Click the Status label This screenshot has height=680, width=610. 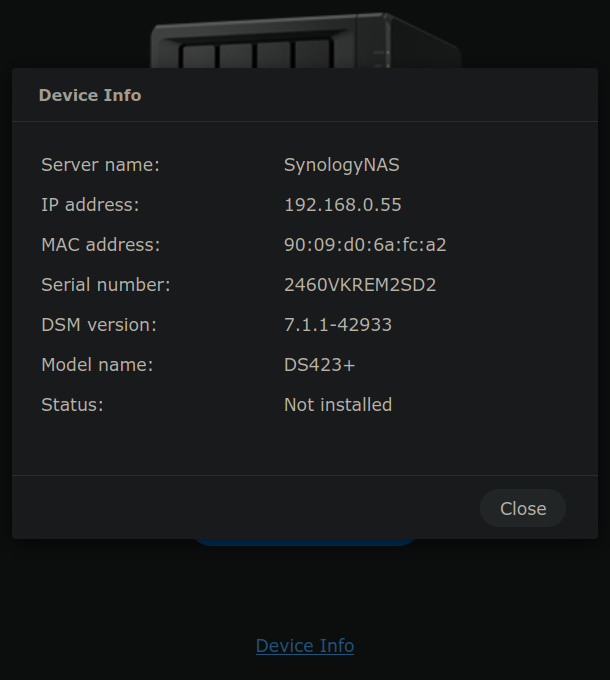tap(72, 405)
